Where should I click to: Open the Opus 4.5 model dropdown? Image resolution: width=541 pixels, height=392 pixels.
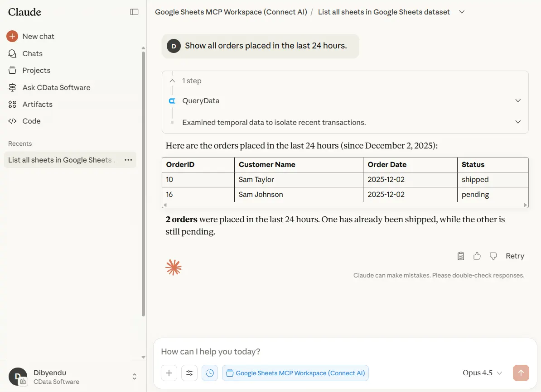click(482, 373)
